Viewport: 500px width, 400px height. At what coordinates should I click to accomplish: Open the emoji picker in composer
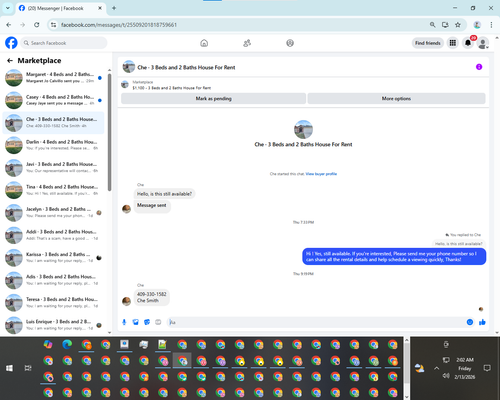pyautogui.click(x=470, y=322)
